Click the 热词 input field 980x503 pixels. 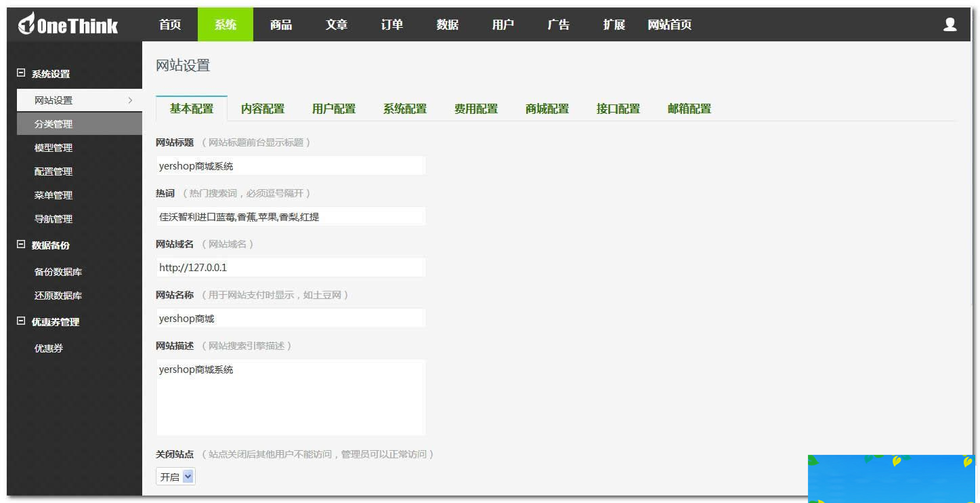click(x=291, y=216)
